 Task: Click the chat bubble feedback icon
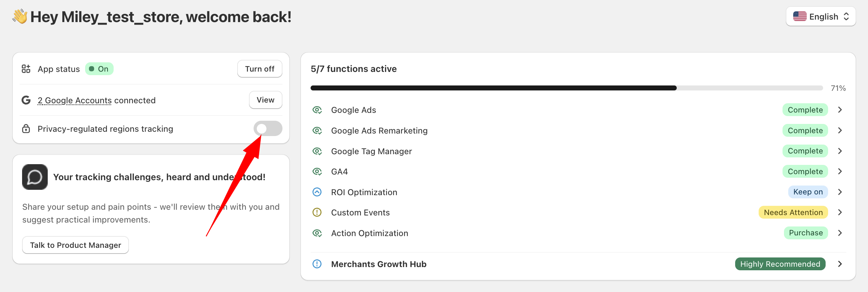click(x=35, y=177)
